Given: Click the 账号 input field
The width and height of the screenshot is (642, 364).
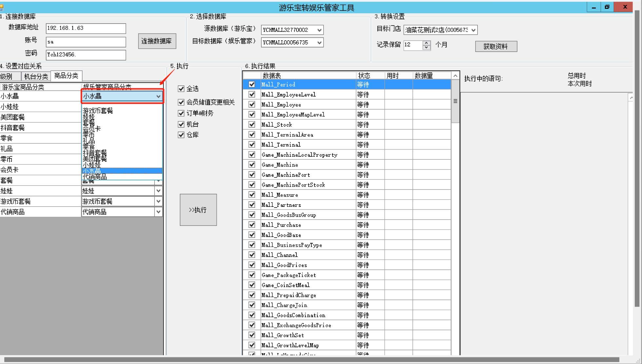Looking at the screenshot, I should (86, 42).
